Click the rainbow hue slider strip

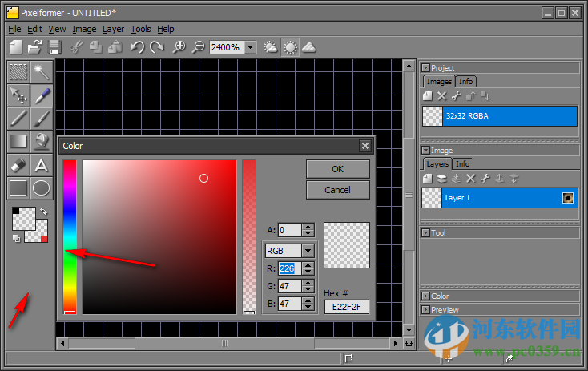[70, 236]
